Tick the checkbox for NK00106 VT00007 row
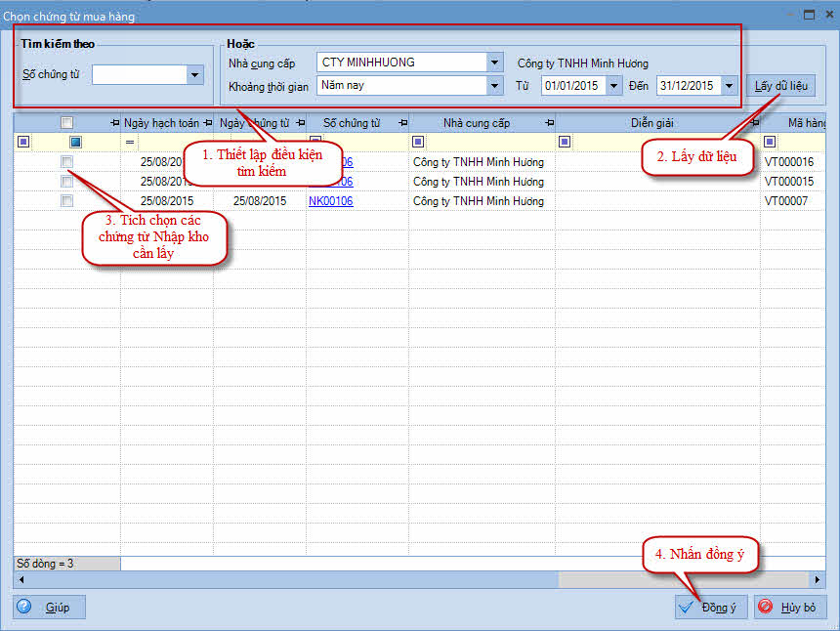Image resolution: width=840 pixels, height=631 pixels. click(66, 200)
